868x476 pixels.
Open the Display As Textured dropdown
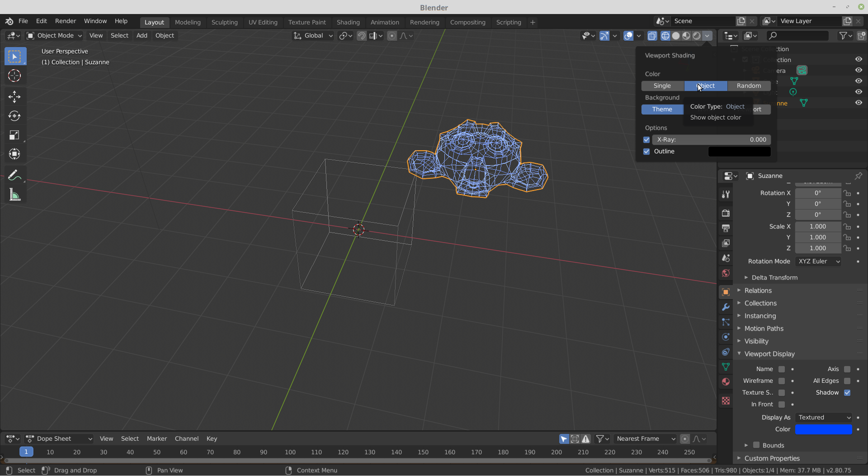pos(824,418)
